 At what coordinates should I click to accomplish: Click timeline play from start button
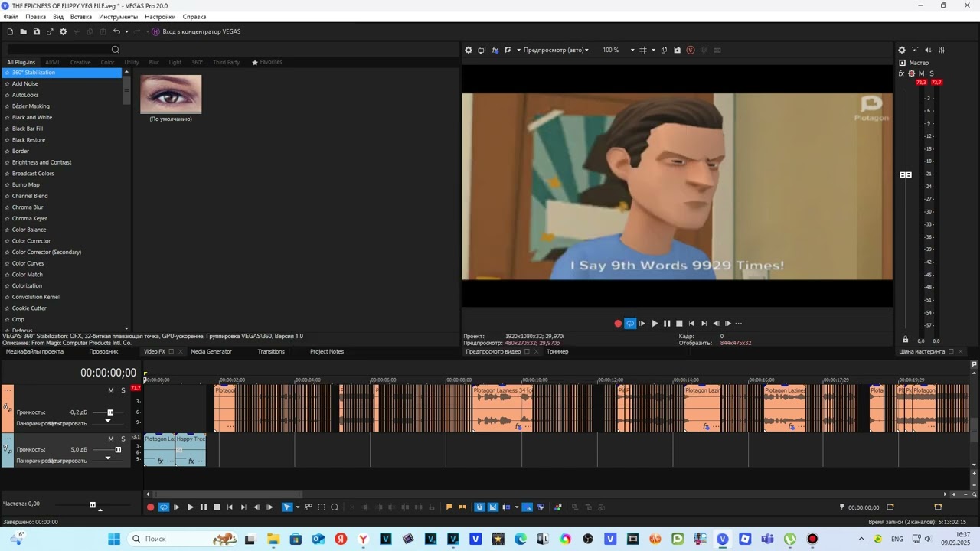tap(177, 507)
